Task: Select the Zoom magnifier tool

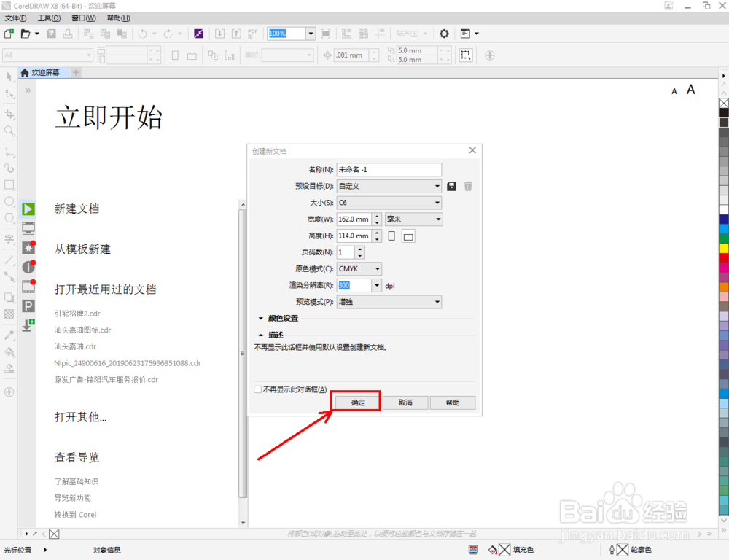Action: (9, 131)
